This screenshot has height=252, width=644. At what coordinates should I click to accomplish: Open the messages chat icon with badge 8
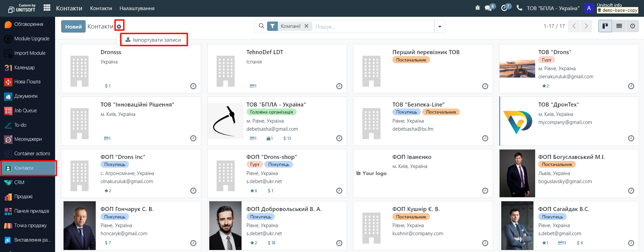pyautogui.click(x=488, y=8)
